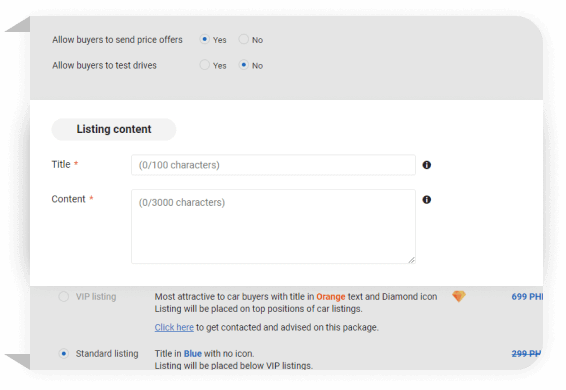Screen dimensions: 566x390
Task: Choose the Standard listing option
Action: coord(64,354)
